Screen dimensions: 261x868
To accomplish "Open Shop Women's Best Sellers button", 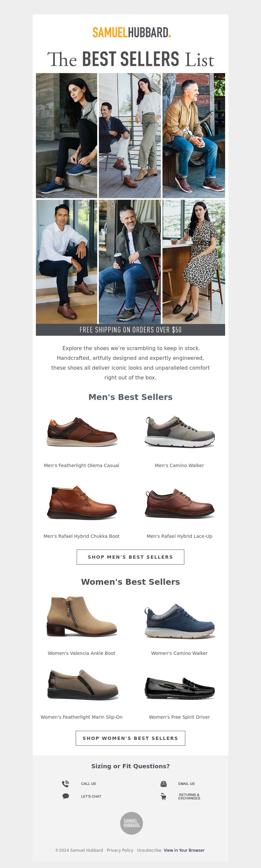I will click(x=130, y=738).
